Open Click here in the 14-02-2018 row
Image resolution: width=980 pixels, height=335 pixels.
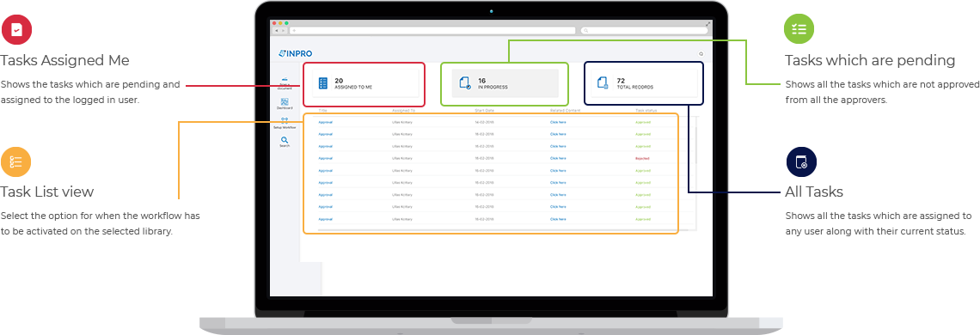point(558,122)
